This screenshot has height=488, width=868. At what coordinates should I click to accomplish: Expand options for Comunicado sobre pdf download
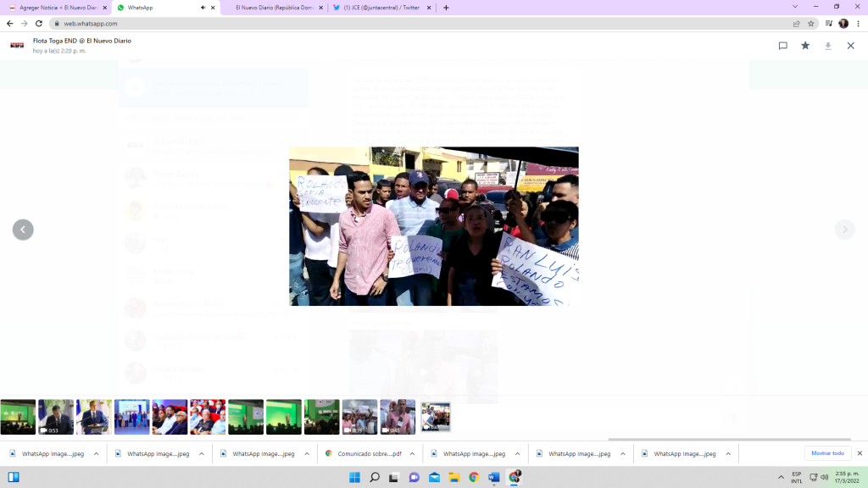click(x=413, y=454)
